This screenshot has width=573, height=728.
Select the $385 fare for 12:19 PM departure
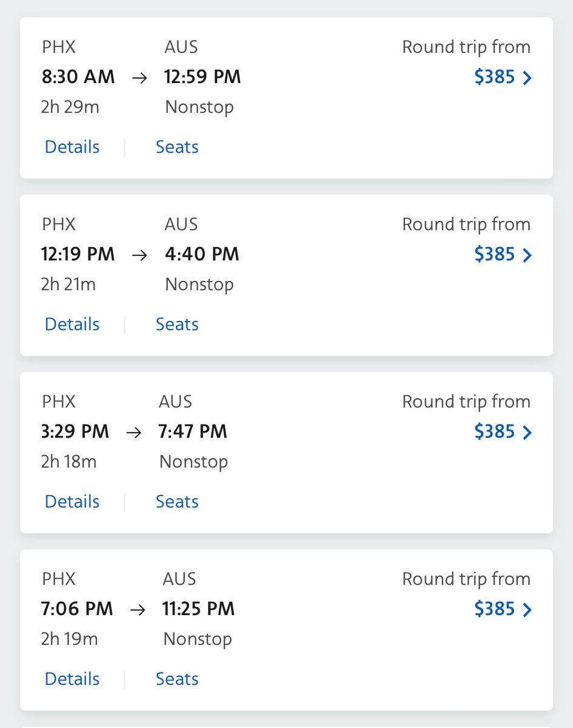(x=494, y=254)
